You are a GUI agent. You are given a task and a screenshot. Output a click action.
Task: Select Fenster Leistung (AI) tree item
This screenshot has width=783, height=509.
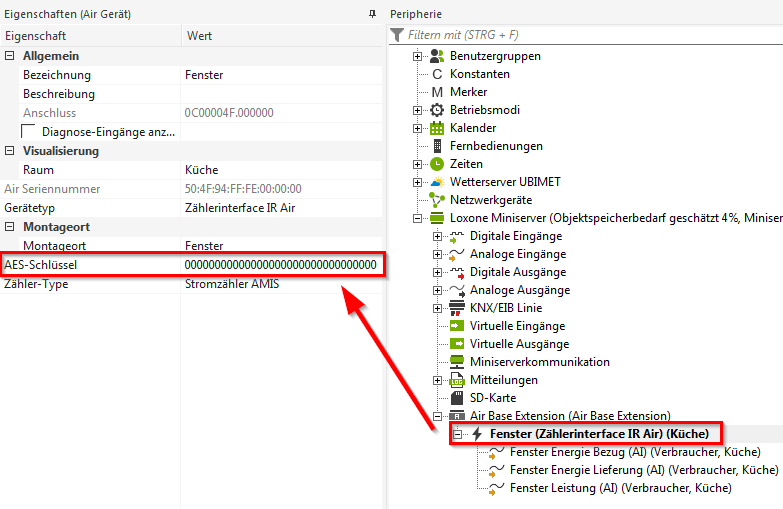point(620,488)
